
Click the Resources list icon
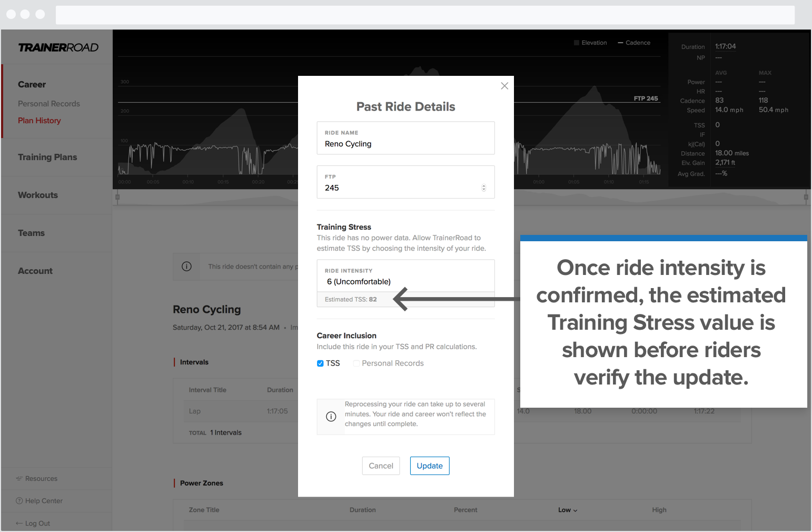tap(19, 479)
